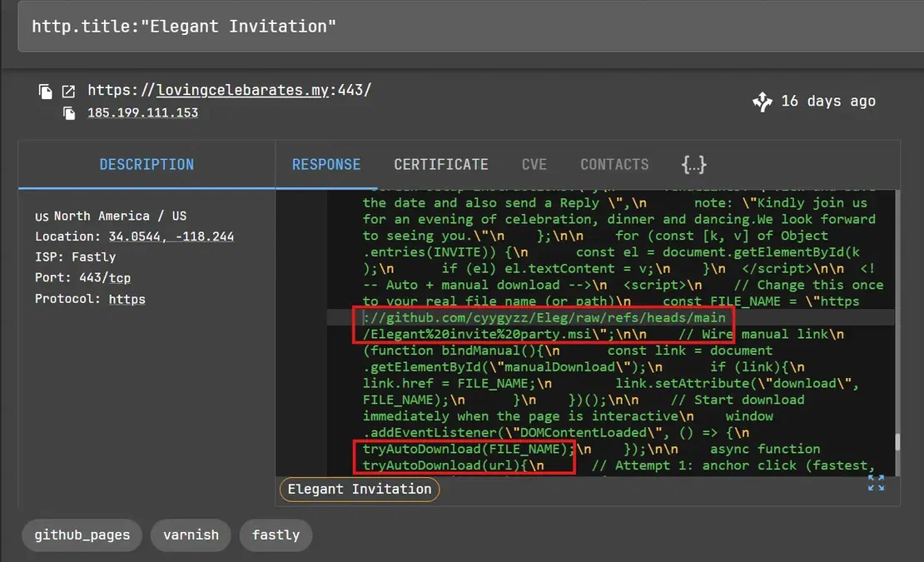Click the Elegant Invitation title badge
This screenshot has width=924, height=562.
point(360,489)
